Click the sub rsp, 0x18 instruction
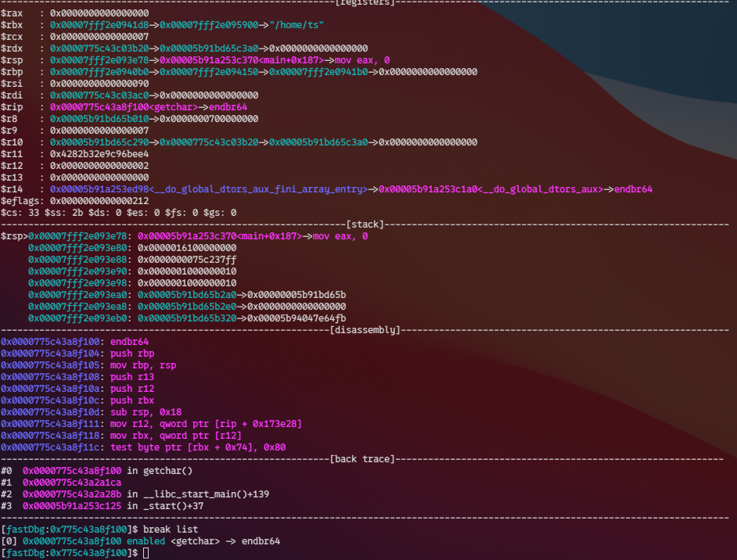This screenshot has height=560, width=737. [x=146, y=412]
